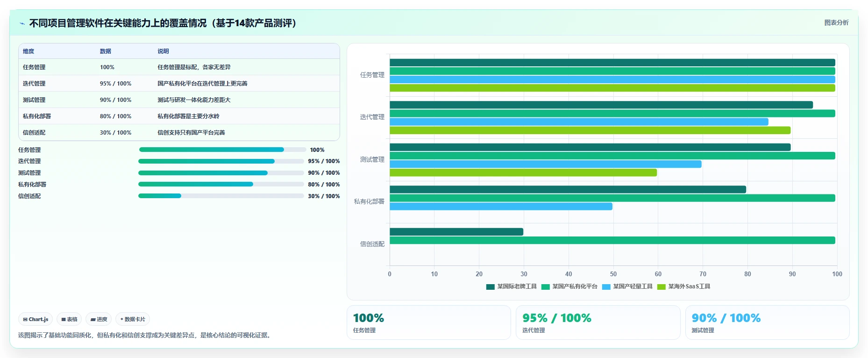Image resolution: width=868 pixels, height=358 pixels.
Task: Click the 说明 table column header
Action: [x=163, y=51]
